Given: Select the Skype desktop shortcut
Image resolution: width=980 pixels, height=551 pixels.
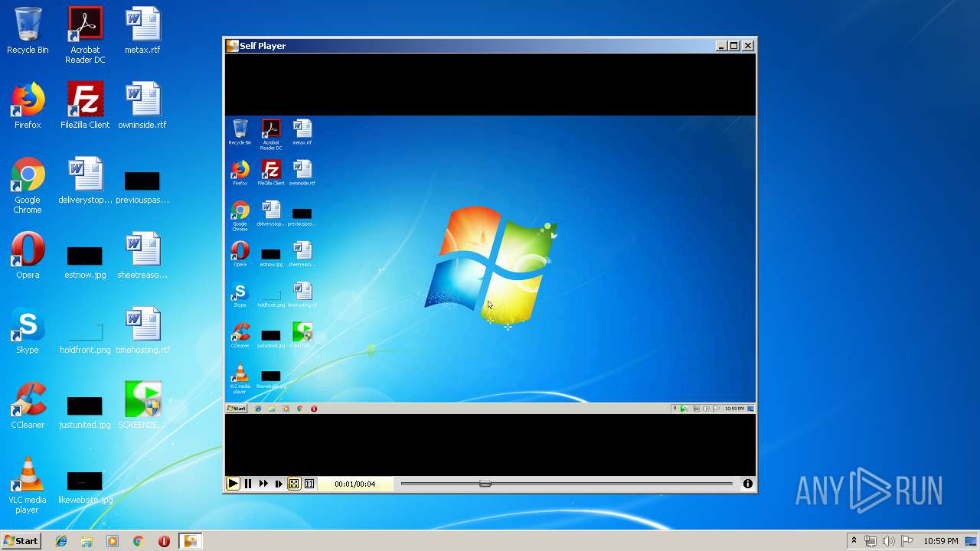Looking at the screenshot, I should 28,331.
